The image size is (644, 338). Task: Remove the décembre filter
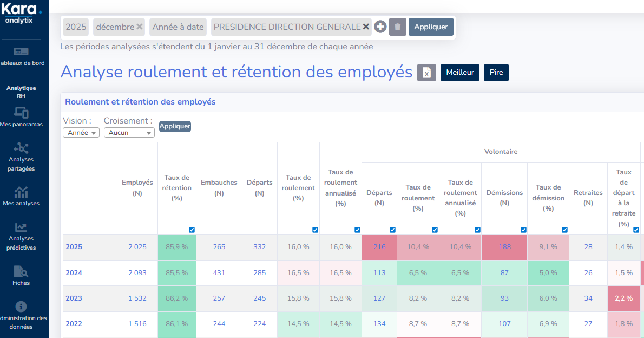point(139,26)
